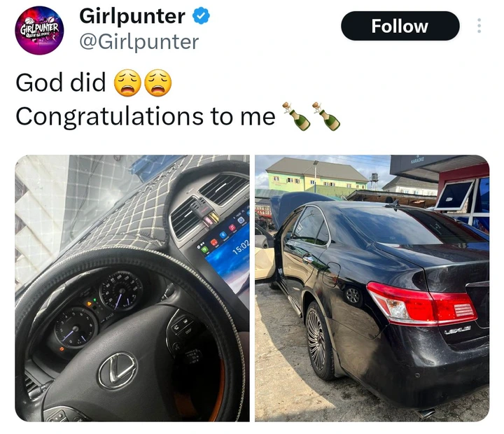Click the Lexus logo on steering wheel
Viewport: 504px width, 434px height.
coord(118,370)
